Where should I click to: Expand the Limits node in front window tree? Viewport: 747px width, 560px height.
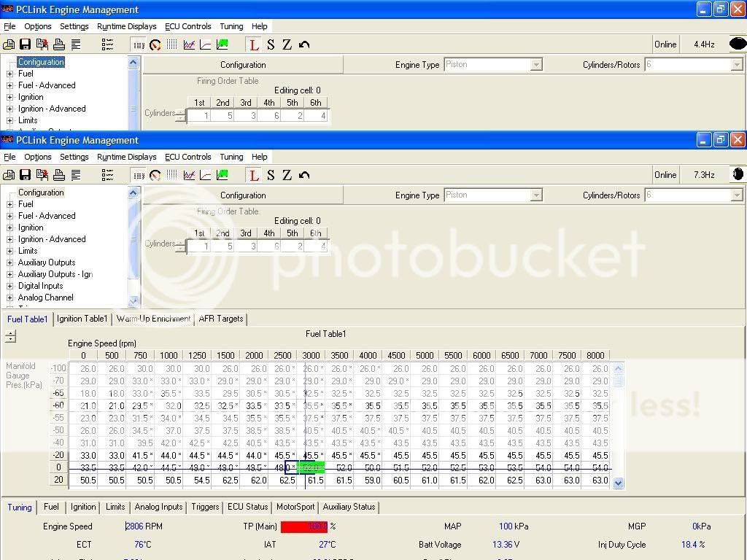[x=9, y=251]
